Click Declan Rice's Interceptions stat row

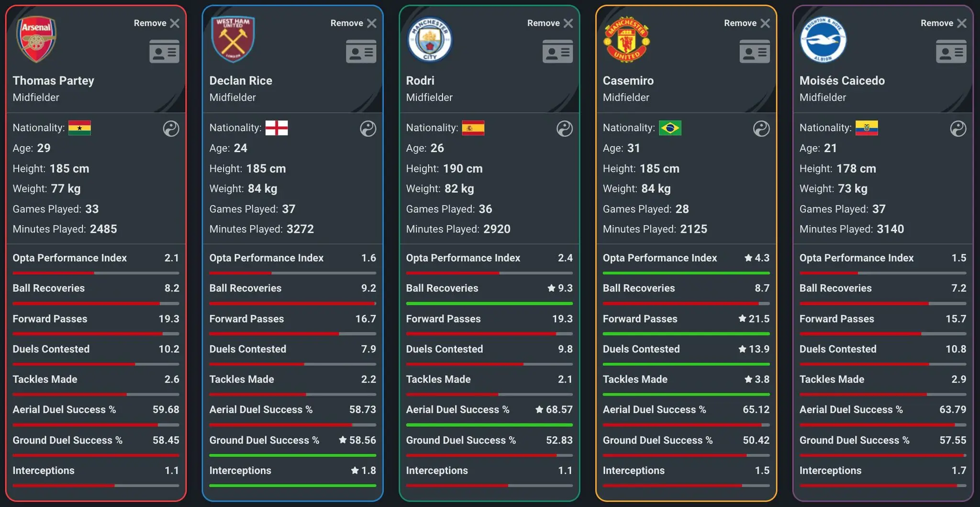pos(292,471)
